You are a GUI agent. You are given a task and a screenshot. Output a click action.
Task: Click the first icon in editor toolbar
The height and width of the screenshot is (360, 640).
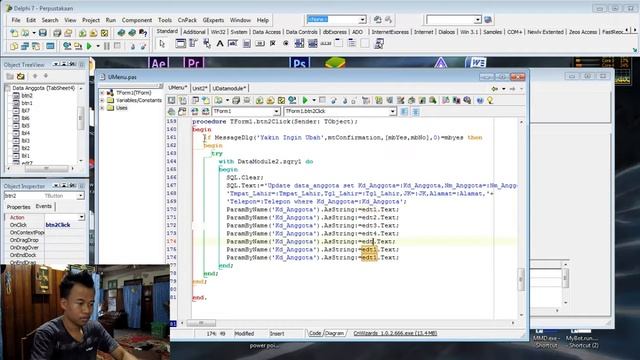pos(172,100)
